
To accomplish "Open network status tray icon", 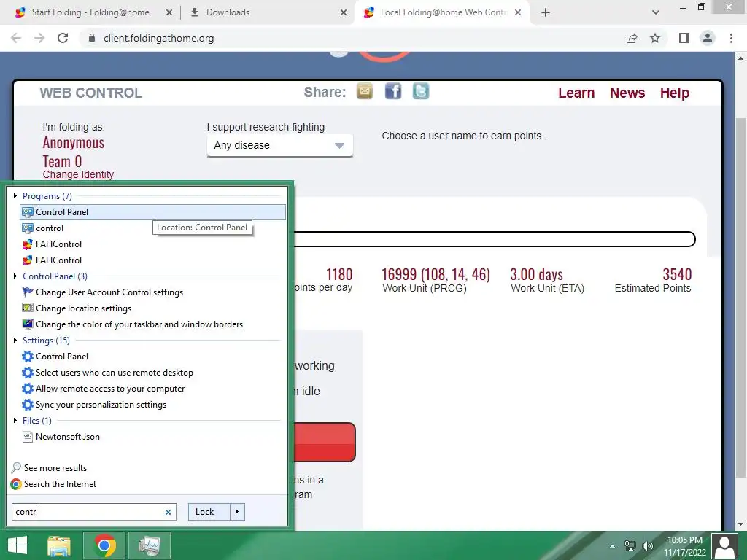I will [630, 546].
